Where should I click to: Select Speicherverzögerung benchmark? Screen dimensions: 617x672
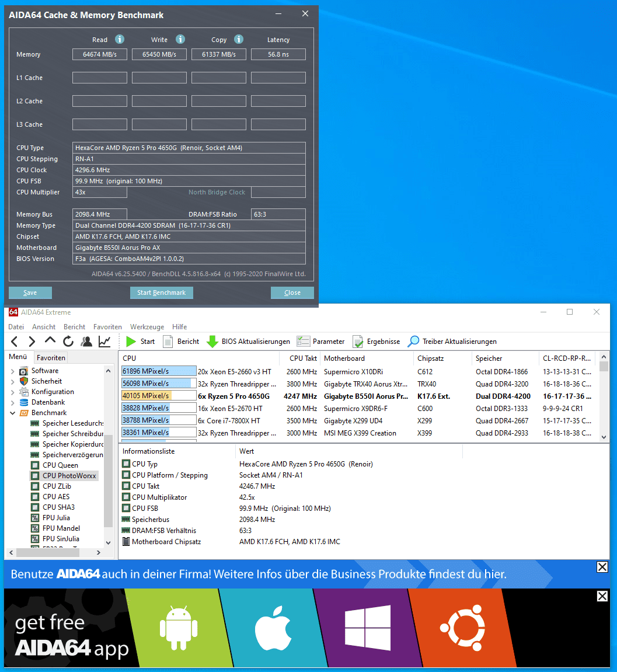coord(67,455)
